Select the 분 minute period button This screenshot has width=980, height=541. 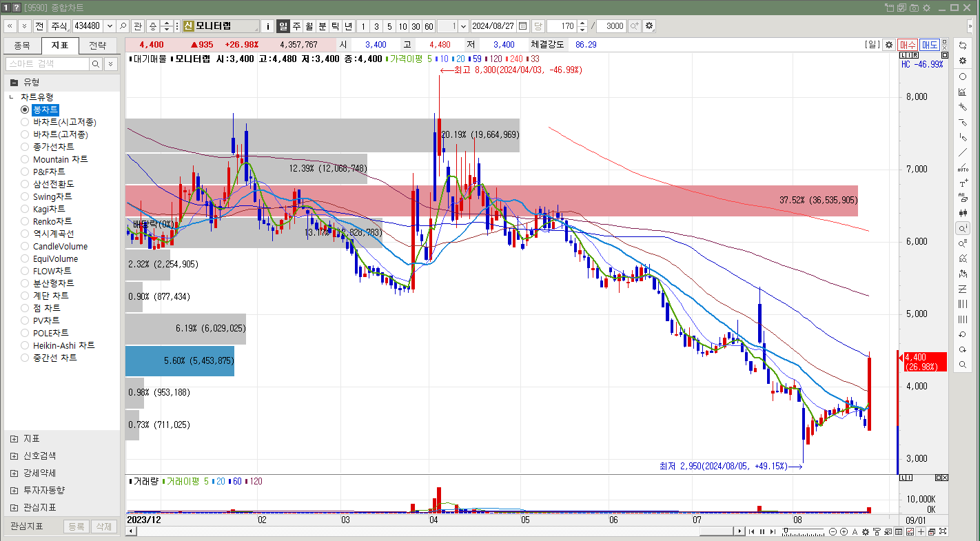pyautogui.click(x=323, y=26)
